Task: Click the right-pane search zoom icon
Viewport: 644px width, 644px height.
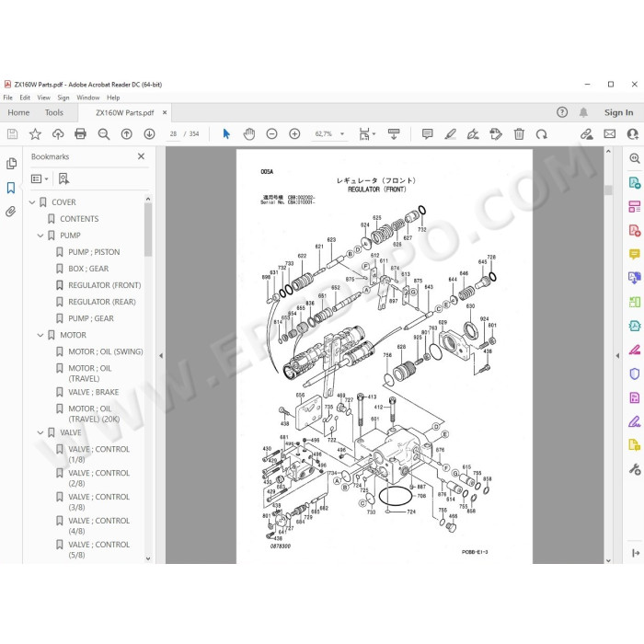Action: (x=635, y=158)
